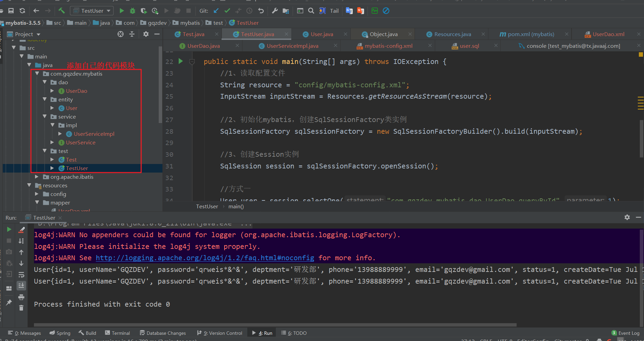The width and height of the screenshot is (644, 341).
Task: Close the TestUser.java editor tab
Action: pos(286,34)
